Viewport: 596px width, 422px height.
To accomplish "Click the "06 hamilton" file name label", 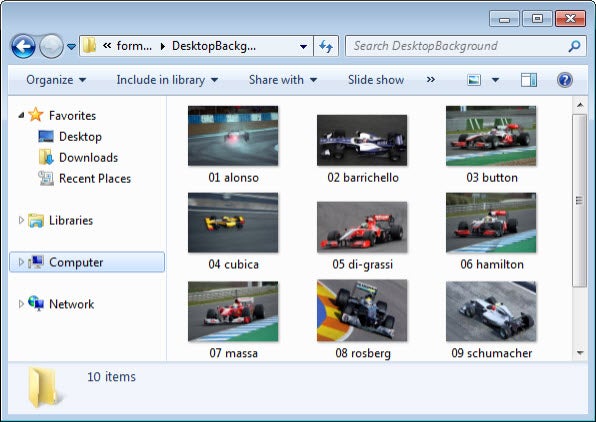I will coord(492,264).
